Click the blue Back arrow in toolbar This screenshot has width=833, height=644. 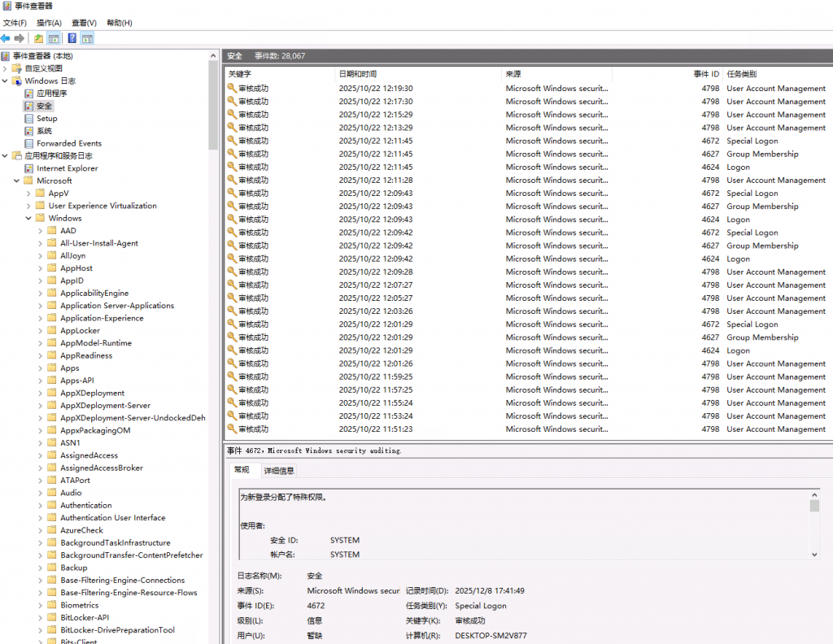tap(6, 38)
